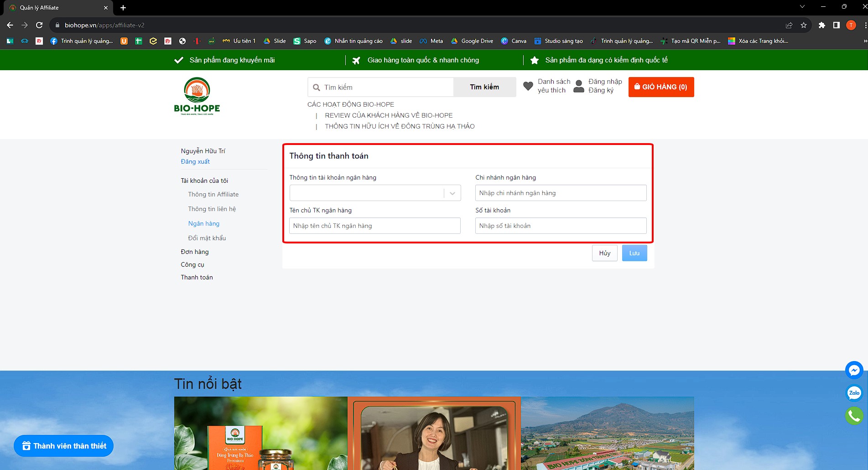Focus the Chi nhánh ngân hàng input
868x470 pixels.
[561, 193]
